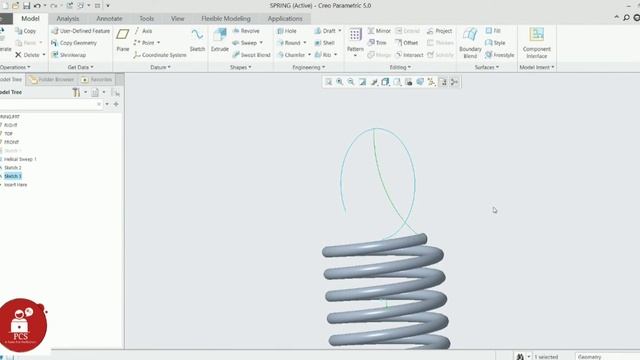Create a datum Plane
This screenshot has width=640, height=360.
pyautogui.click(x=122, y=40)
